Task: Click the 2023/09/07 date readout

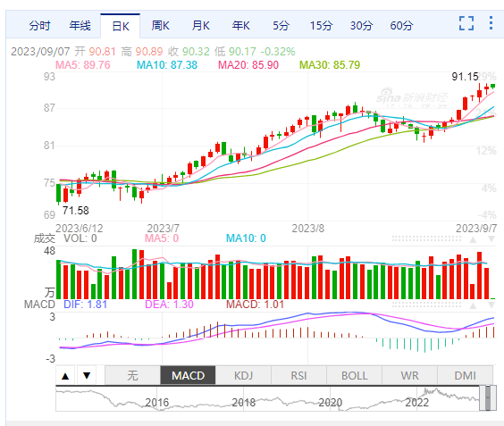Action: tap(40, 52)
